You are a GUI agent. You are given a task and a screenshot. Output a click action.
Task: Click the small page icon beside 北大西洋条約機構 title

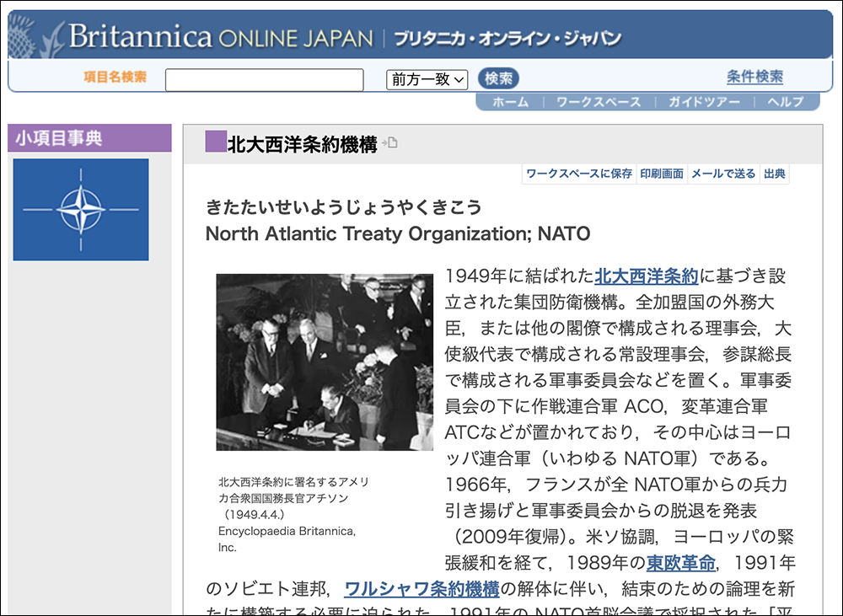coord(389,143)
